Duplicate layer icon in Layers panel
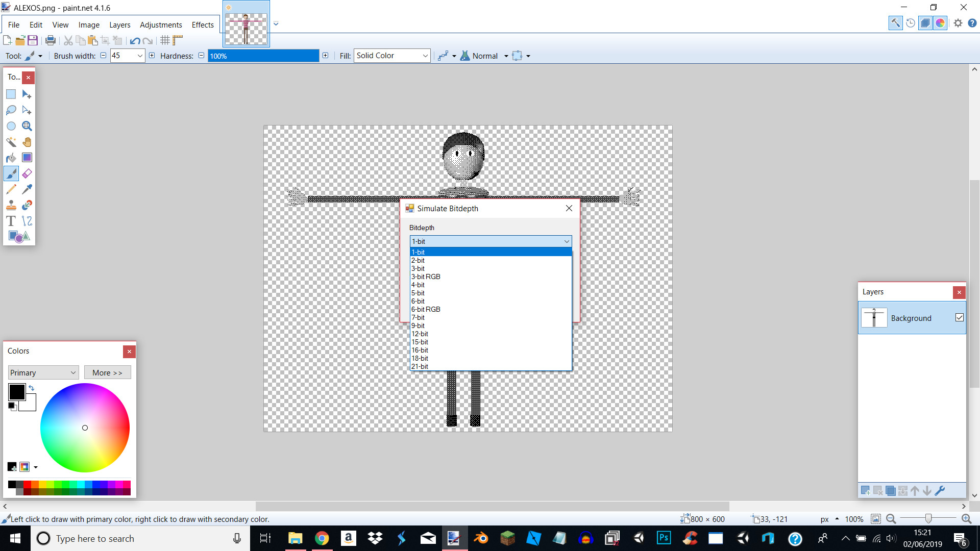This screenshot has width=980, height=551. [x=891, y=491]
